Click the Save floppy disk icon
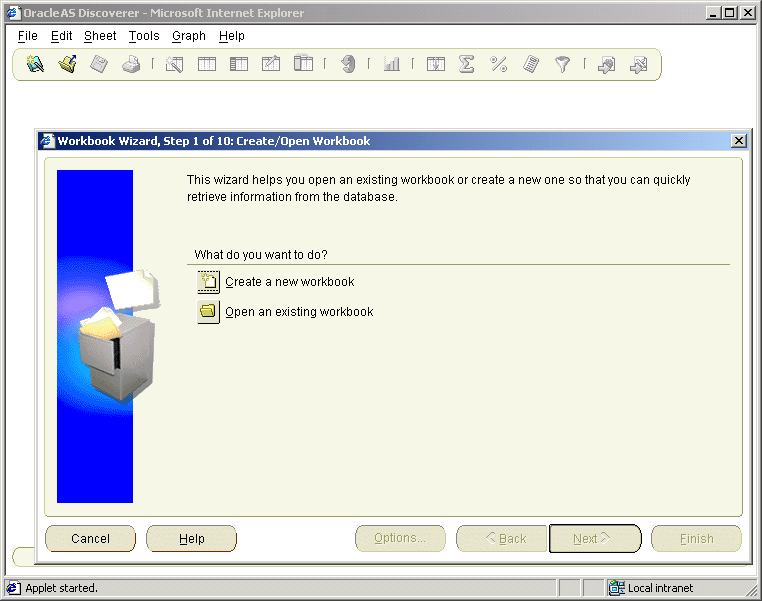Screen dimensions: 762x601 99,64
